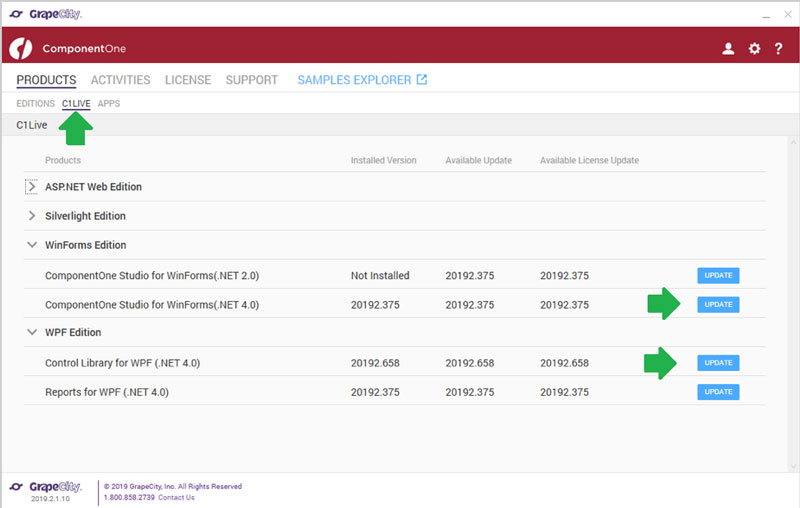800x508 pixels.
Task: Click the GrapeCity logo in footer
Action: tap(45, 487)
